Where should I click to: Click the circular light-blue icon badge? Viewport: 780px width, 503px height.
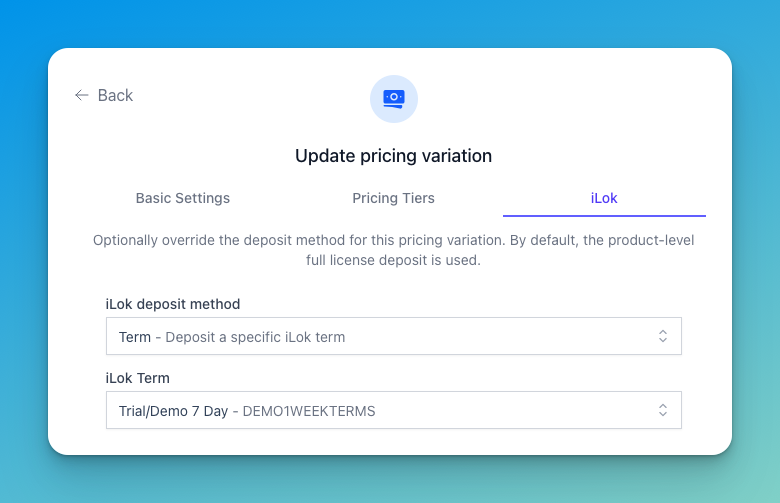[393, 99]
